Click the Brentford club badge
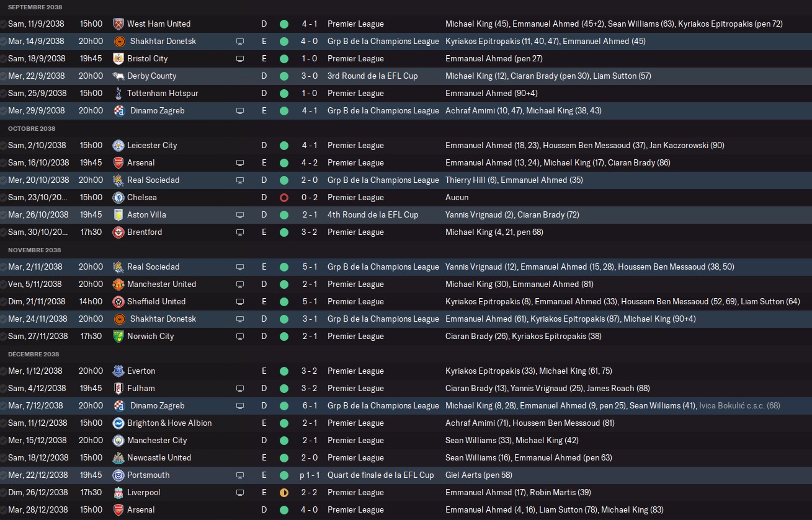 point(118,232)
